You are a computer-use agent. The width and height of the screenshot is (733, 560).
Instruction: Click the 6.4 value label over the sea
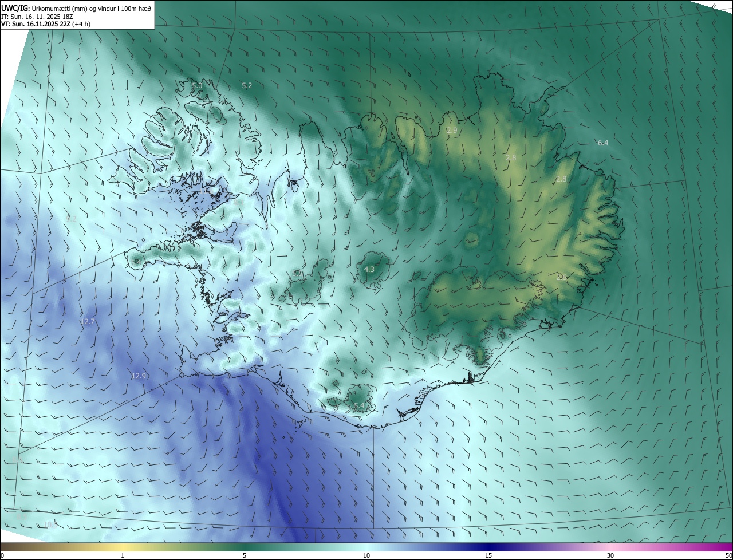click(603, 143)
